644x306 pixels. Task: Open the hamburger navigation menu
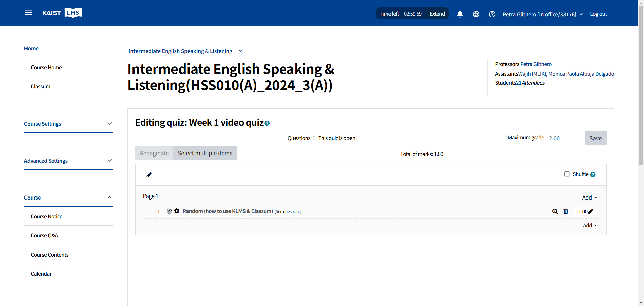point(29,13)
